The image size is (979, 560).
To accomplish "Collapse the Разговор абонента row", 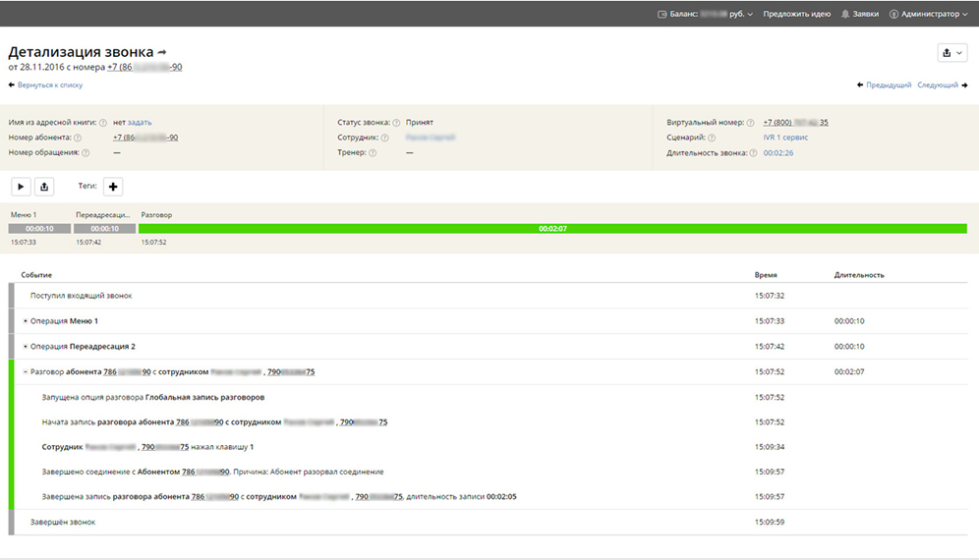I will [x=25, y=372].
